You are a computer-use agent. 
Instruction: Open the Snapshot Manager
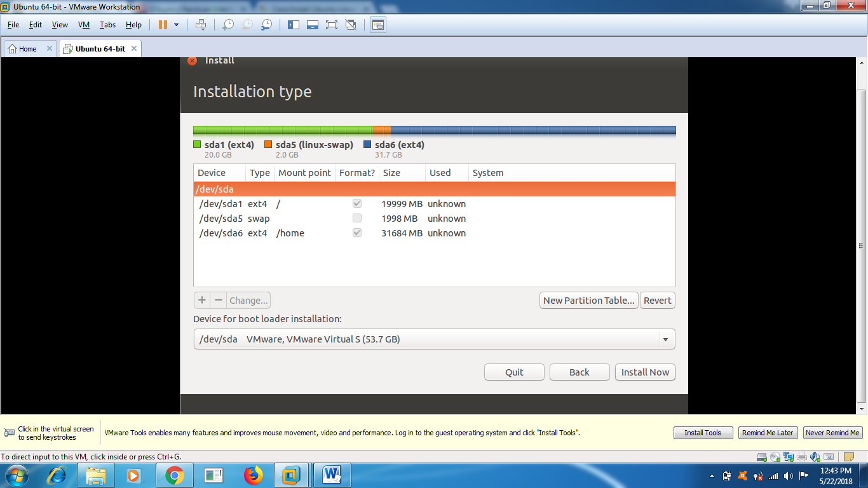tap(267, 24)
